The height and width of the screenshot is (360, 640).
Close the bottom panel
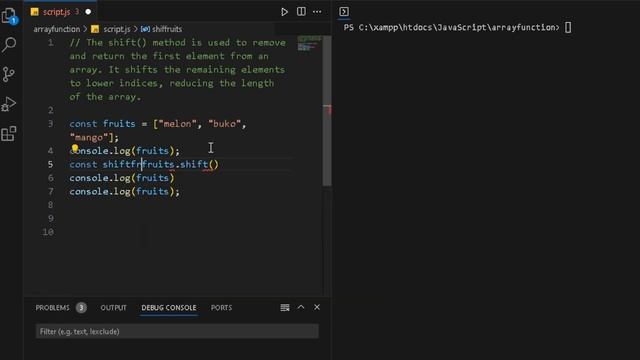coord(317,307)
